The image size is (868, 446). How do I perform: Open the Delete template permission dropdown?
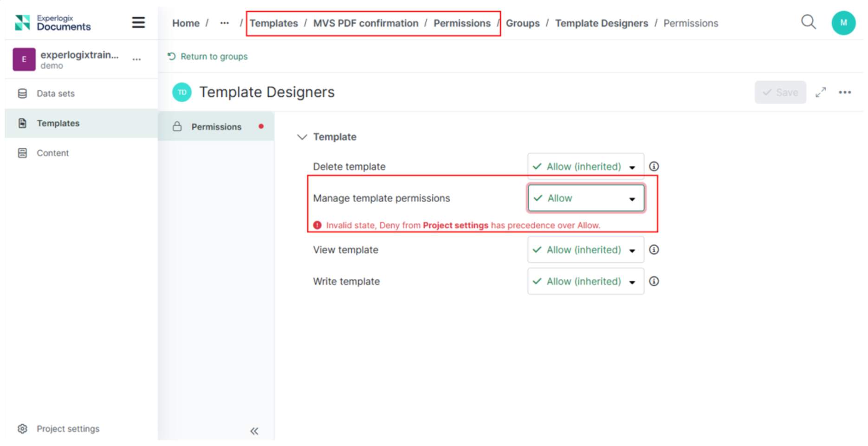click(585, 167)
